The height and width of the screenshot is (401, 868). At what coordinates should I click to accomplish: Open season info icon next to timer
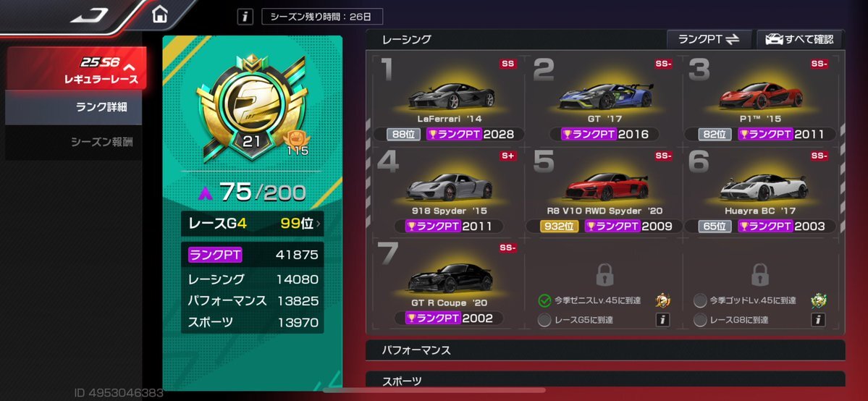[245, 17]
